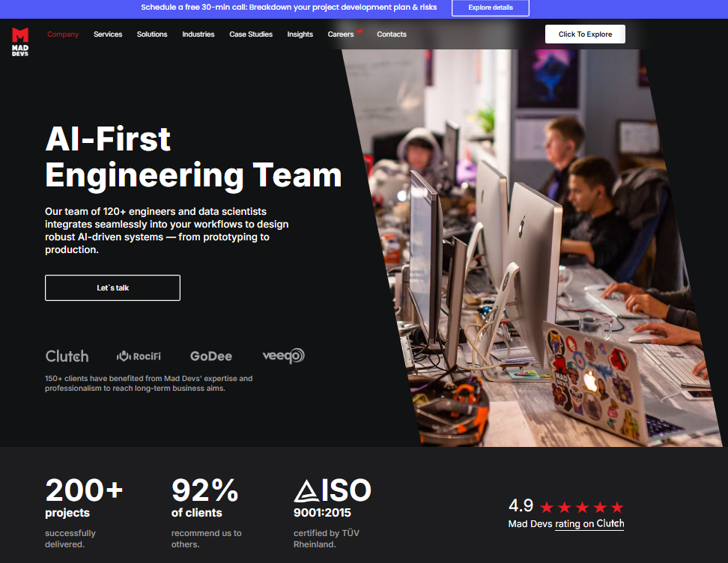Expand the Industries navigation menu
Viewport: 728px width, 563px height.
[198, 34]
